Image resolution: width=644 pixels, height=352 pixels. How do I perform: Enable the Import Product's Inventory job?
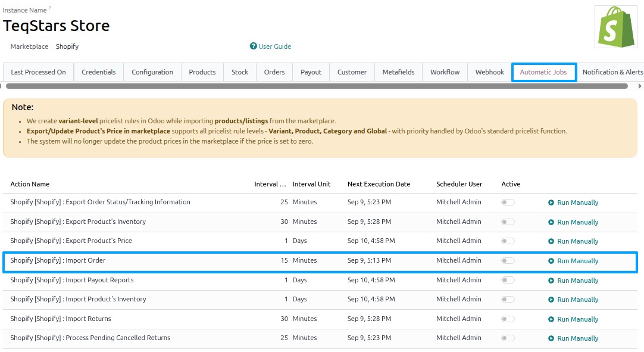point(508,300)
